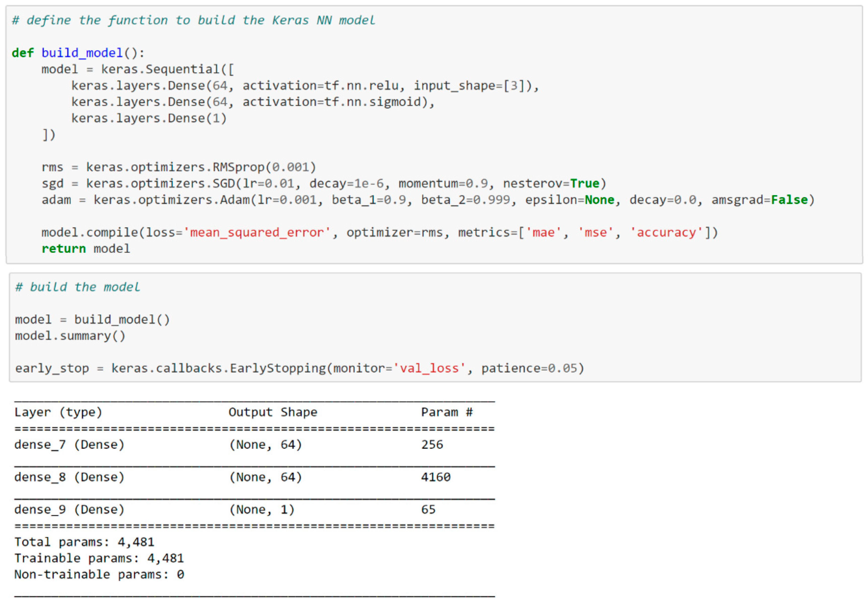Click the RMSprop optimizer line

[x=179, y=167]
